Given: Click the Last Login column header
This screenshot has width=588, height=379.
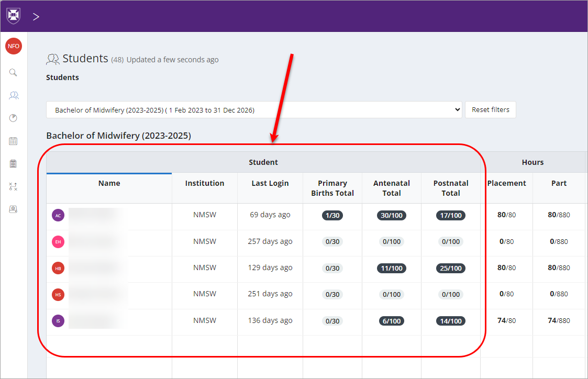Looking at the screenshot, I should (x=270, y=183).
